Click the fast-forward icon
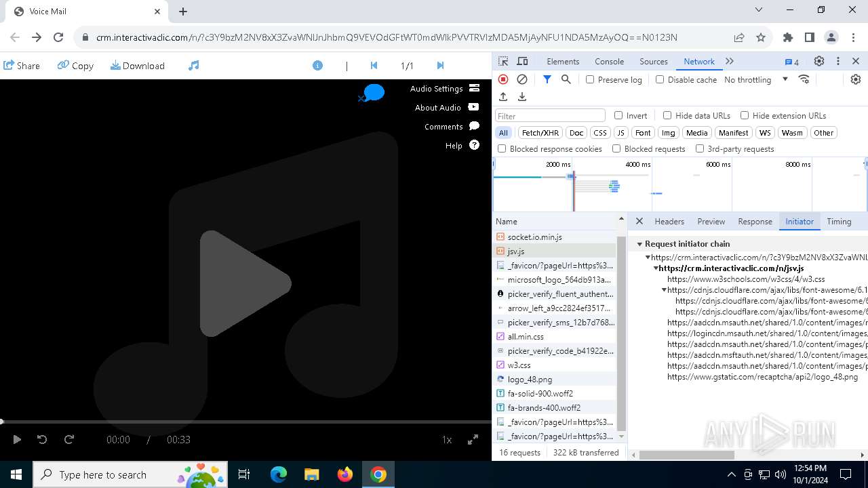Image resolution: width=868 pixels, height=488 pixels. click(x=69, y=440)
